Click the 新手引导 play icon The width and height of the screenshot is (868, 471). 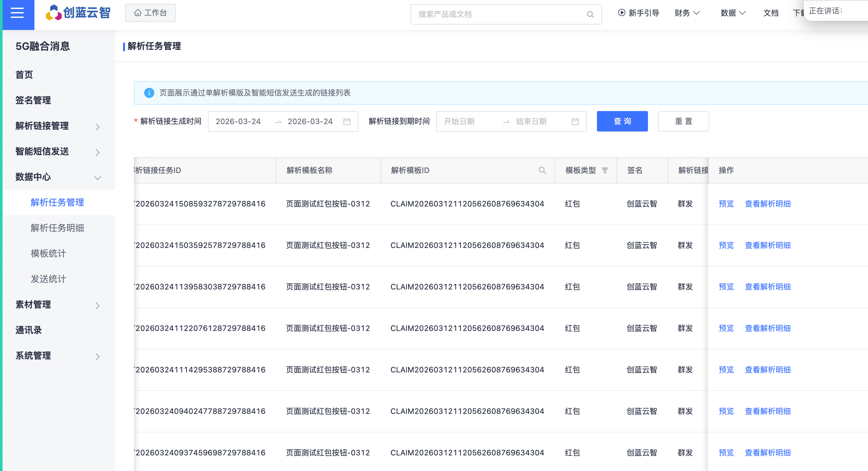pos(622,13)
